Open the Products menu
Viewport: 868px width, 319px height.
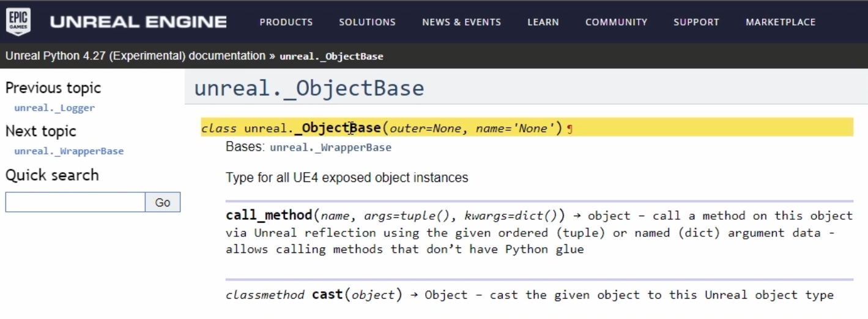coord(286,22)
